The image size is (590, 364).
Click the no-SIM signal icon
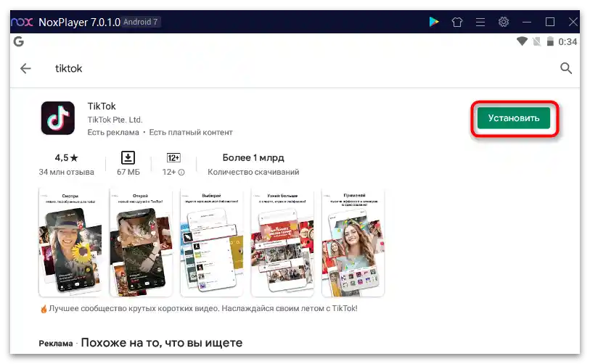537,41
